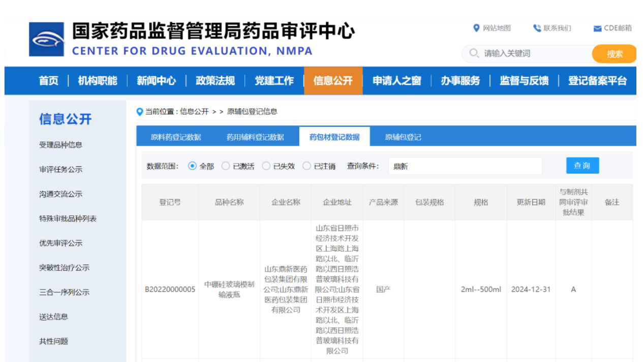
Task: Select the 已失效 radio button
Action: tap(266, 166)
